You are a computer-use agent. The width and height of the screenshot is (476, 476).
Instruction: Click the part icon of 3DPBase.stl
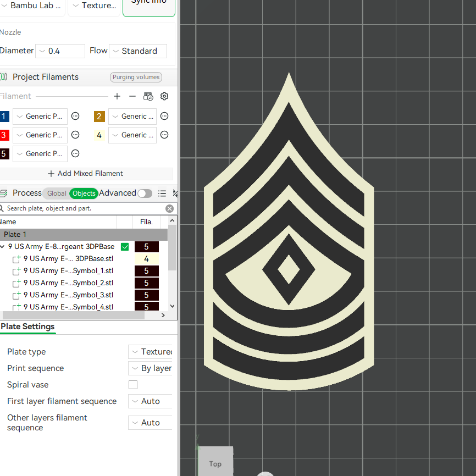click(x=16, y=259)
